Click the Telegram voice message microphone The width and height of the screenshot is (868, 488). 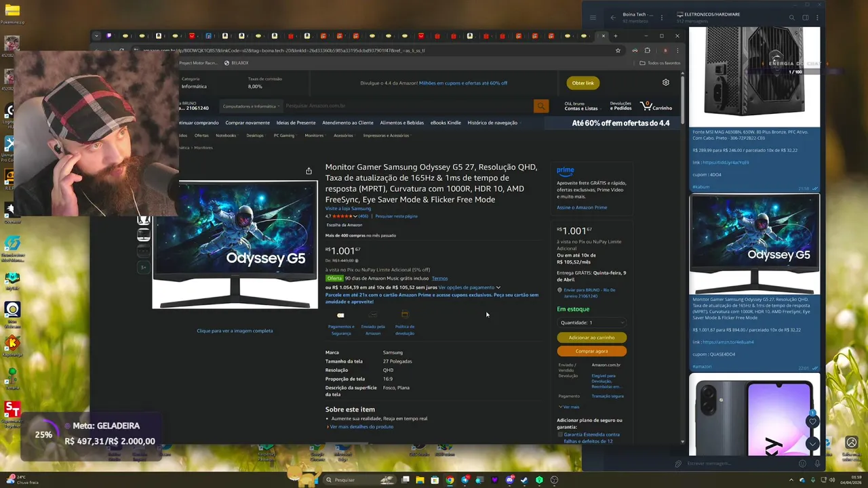pyautogui.click(x=817, y=464)
